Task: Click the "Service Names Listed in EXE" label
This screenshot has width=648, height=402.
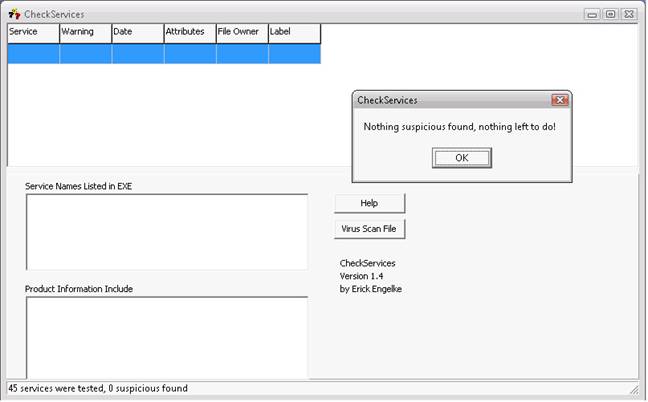Action: (79, 186)
